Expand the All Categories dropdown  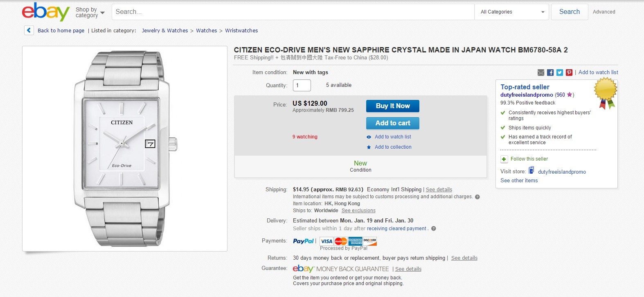(x=512, y=12)
